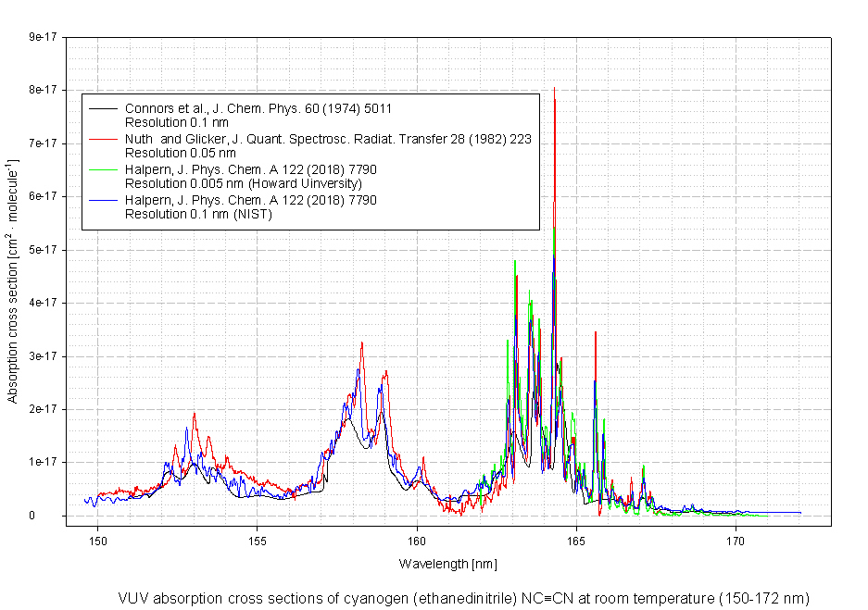The height and width of the screenshot is (610, 868).
Task: Click the black Connors et al. legend line
Action: pyautogui.click(x=104, y=109)
